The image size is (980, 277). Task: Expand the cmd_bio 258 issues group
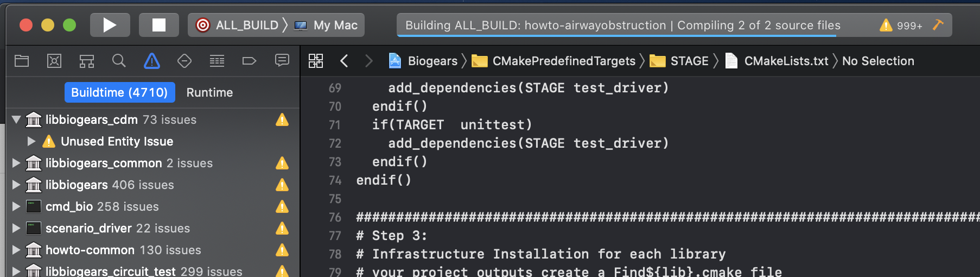click(x=16, y=206)
